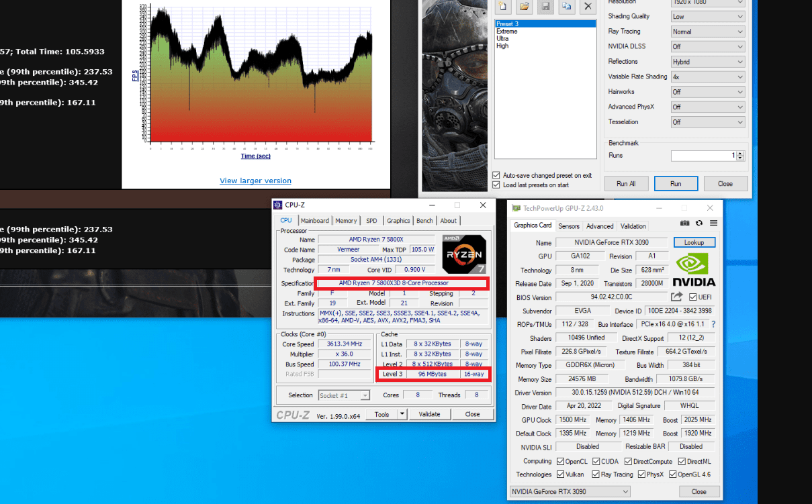812x504 pixels.
Task: Toggle the Vulkan checkbox
Action: (x=560, y=474)
